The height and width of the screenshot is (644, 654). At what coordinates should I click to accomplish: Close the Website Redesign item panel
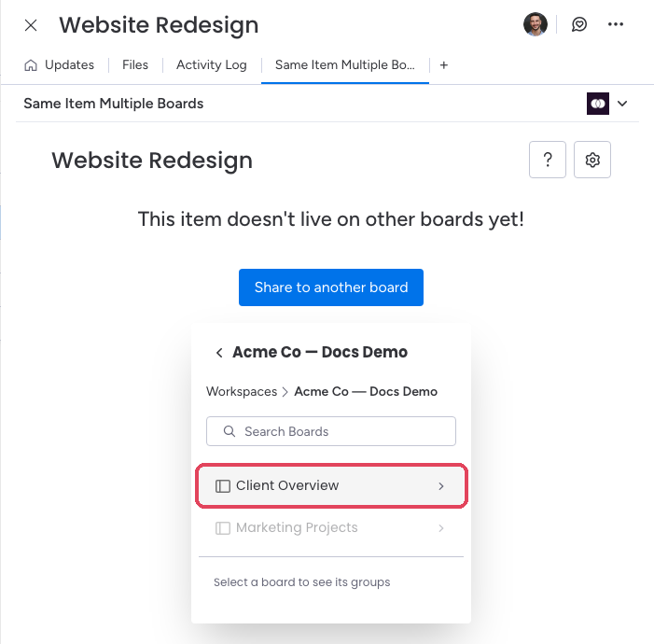31,25
